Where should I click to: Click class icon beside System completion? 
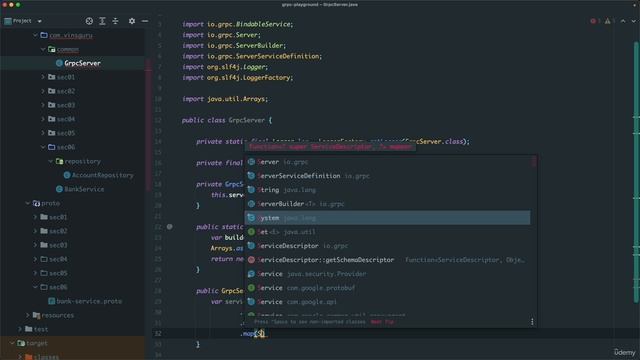[251, 218]
